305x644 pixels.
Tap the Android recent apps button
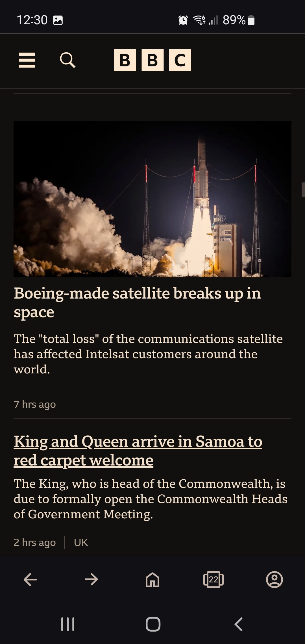click(68, 624)
